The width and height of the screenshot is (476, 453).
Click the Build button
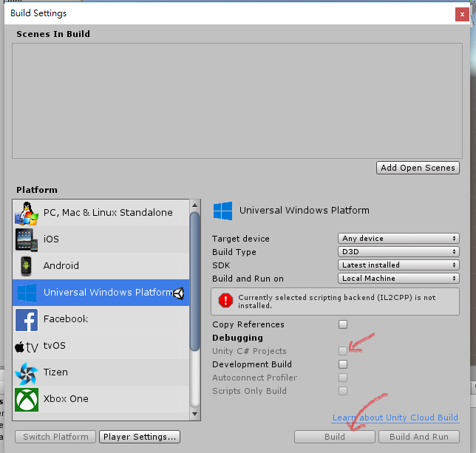click(335, 437)
